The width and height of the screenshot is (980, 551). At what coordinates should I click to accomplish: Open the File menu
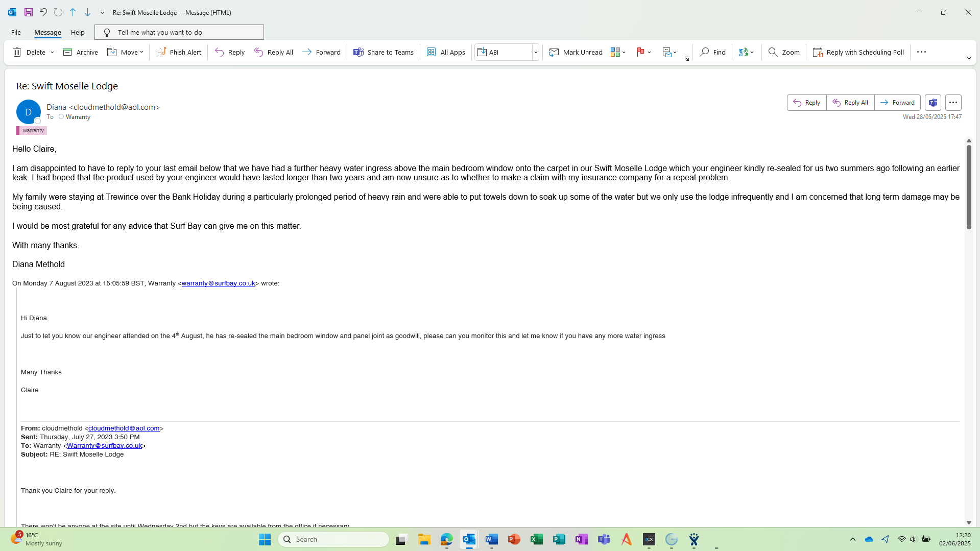pyautogui.click(x=16, y=32)
